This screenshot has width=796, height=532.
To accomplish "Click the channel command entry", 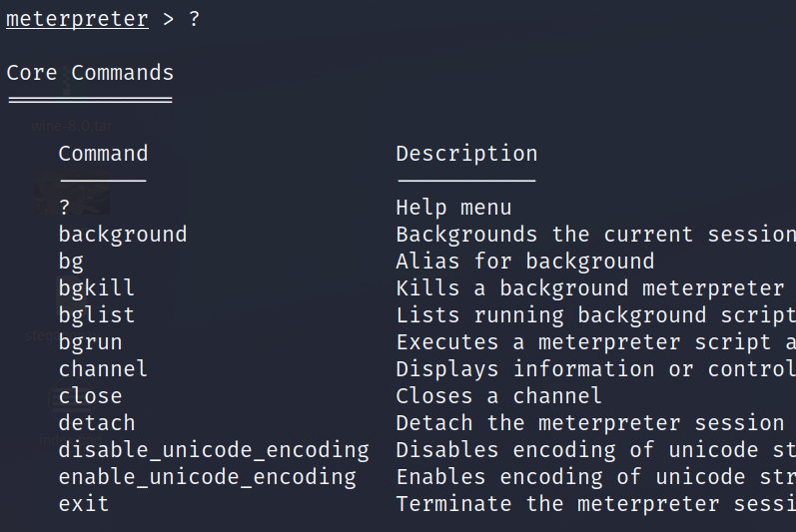I will tap(103, 368).
